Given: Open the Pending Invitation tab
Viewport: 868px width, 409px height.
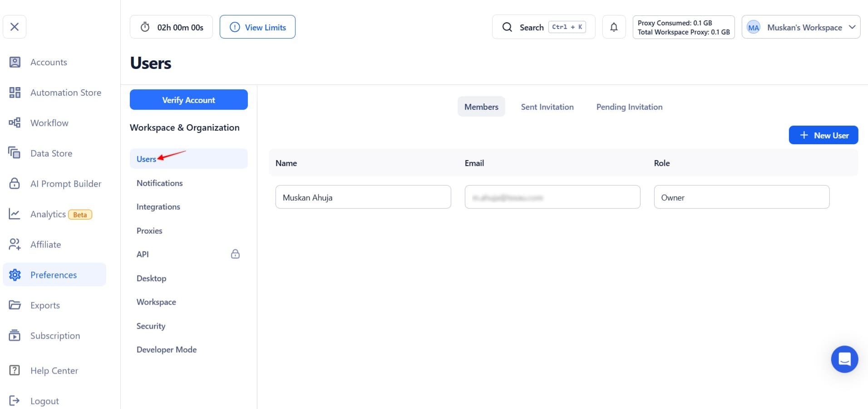Looking at the screenshot, I should pos(629,107).
